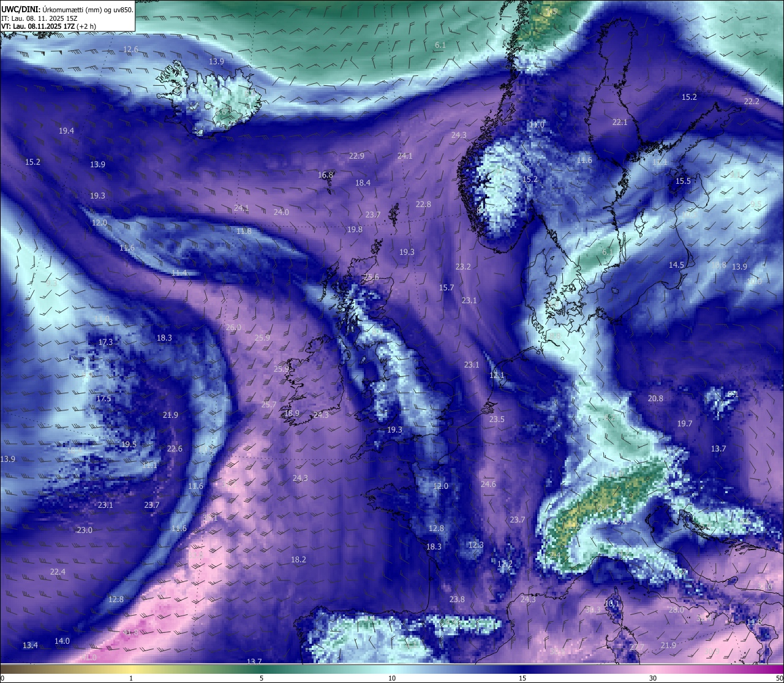Click the 17.5 value label
The width and height of the screenshot is (784, 683).
tap(104, 399)
